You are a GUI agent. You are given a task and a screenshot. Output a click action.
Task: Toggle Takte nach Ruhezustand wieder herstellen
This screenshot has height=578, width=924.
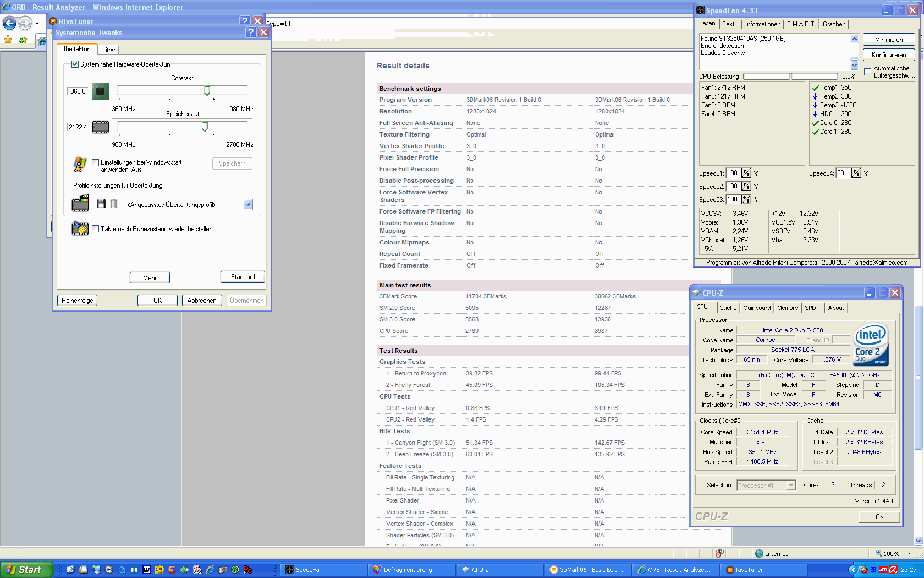pyautogui.click(x=96, y=229)
